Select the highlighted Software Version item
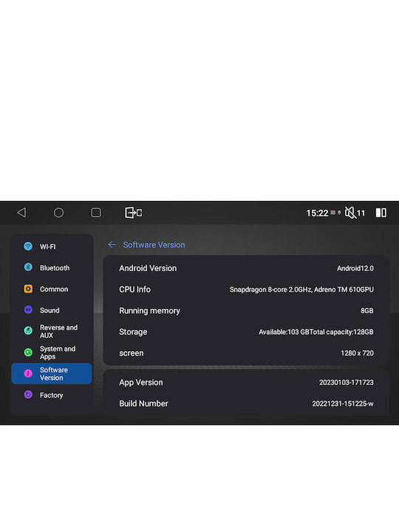Image resolution: width=399 pixels, height=532 pixels. pos(52,374)
